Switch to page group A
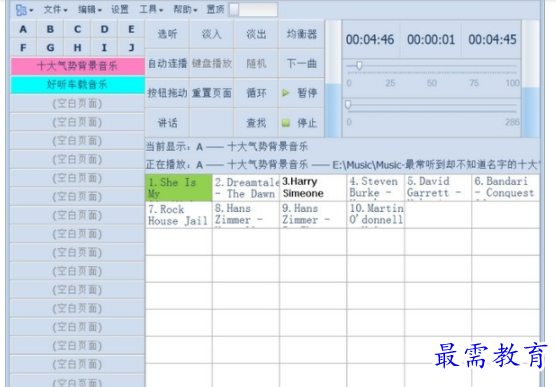Screen dimensions: 556x387 23,29
